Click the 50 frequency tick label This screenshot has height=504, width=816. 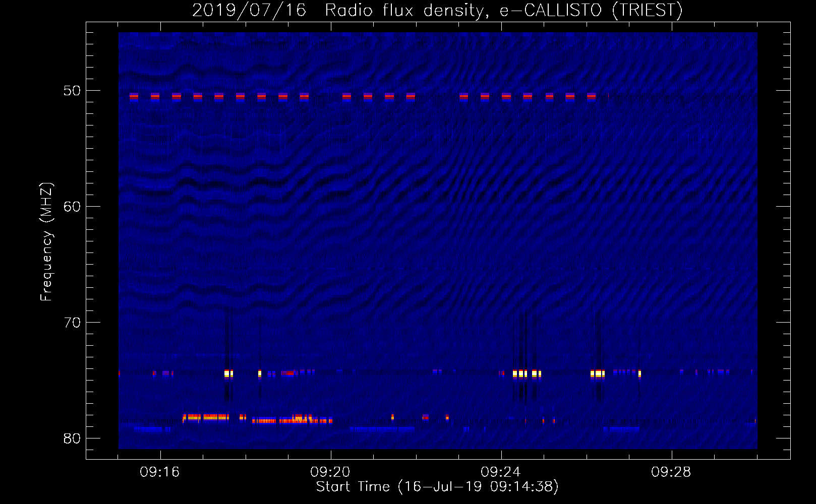[72, 91]
